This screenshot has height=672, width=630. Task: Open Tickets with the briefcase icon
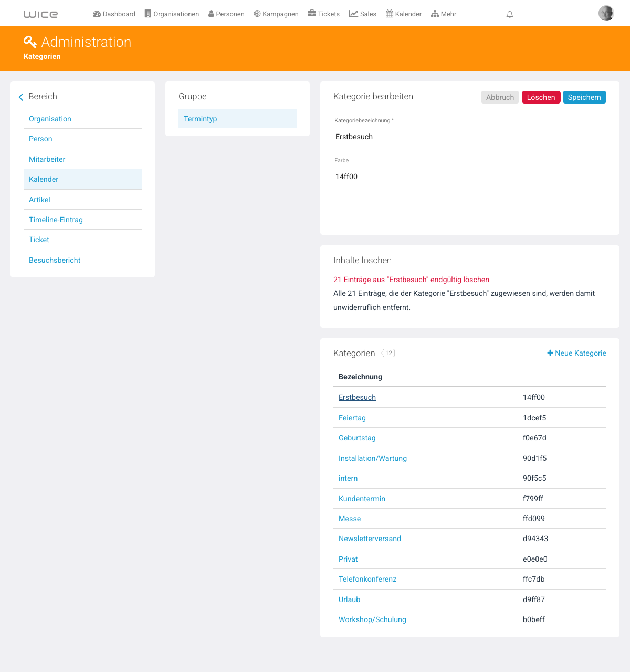(323, 14)
